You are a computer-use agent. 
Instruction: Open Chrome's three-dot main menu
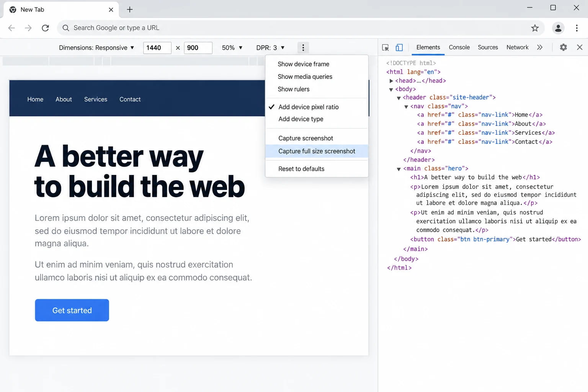(x=577, y=28)
